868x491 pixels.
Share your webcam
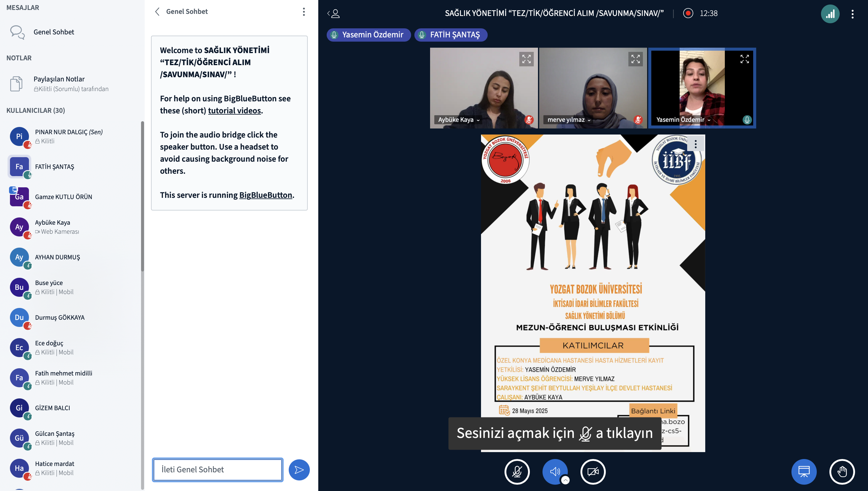pos(593,471)
